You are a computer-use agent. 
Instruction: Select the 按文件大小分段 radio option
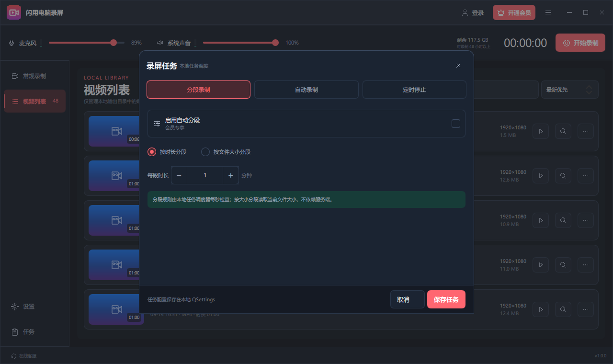tap(205, 152)
